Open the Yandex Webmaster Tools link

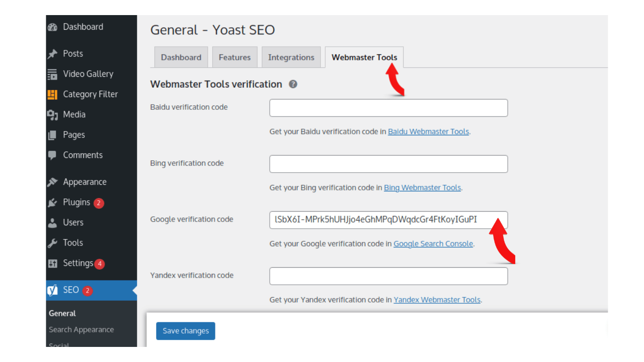click(437, 300)
